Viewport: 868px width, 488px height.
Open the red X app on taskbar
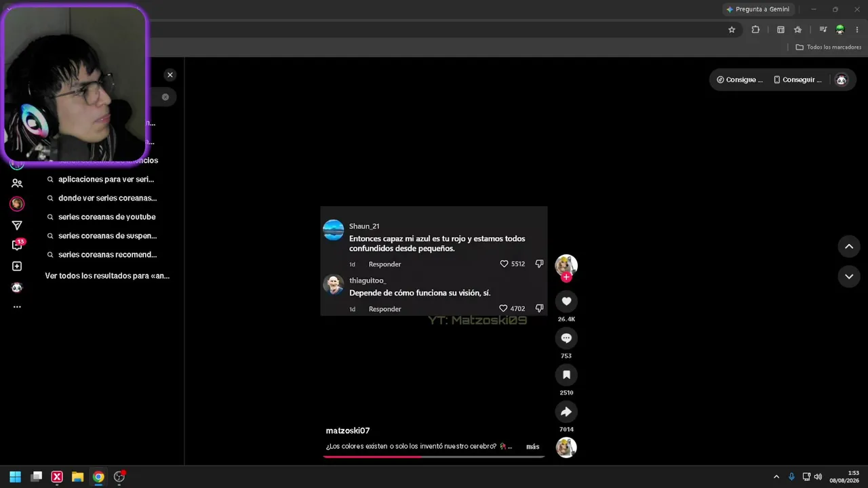[57, 476]
